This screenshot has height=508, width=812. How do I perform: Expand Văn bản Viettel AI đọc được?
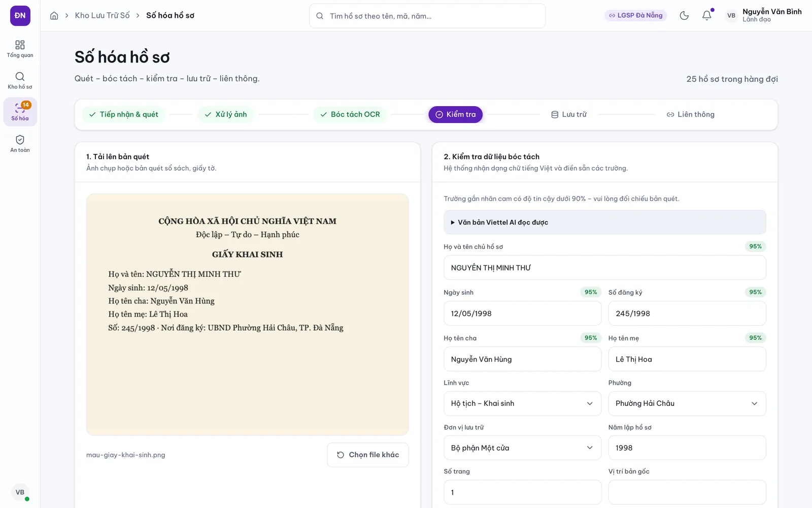(x=605, y=222)
